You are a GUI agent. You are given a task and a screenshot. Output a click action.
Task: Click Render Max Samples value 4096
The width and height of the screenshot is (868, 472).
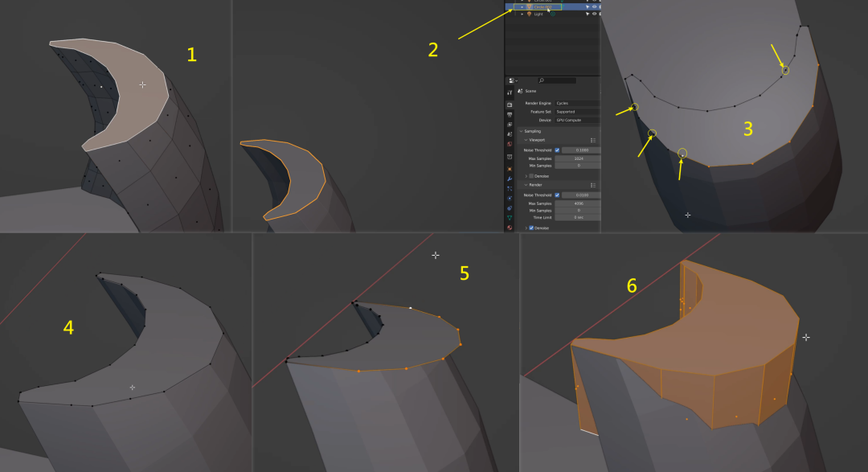(578, 203)
